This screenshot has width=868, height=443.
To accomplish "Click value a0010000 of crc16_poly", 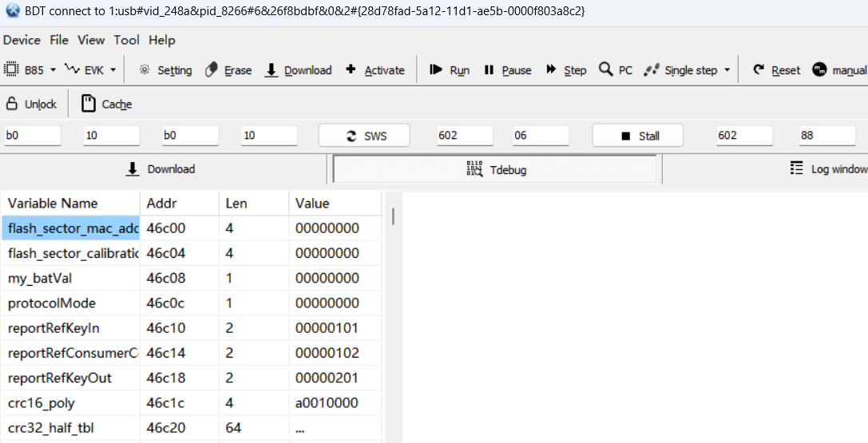I will point(335,402).
